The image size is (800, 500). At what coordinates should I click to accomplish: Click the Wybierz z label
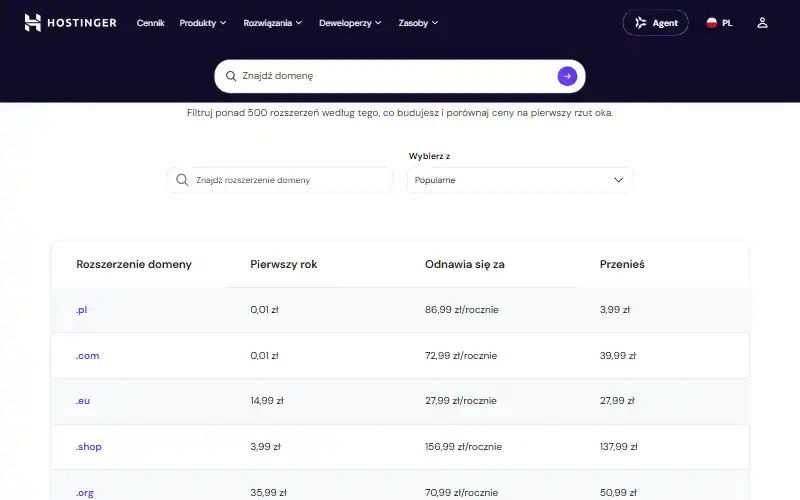tap(429, 156)
